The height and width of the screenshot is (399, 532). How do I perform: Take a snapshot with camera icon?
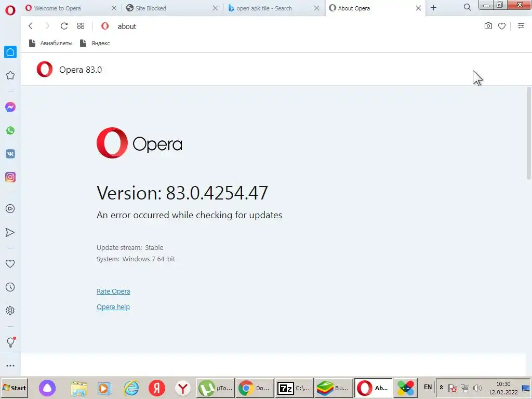[x=488, y=26]
